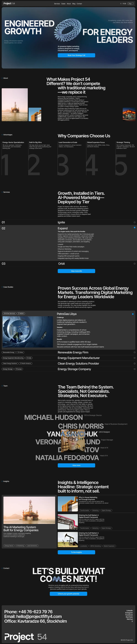
Task: Click Unlock your growth potential button
Action: [x=68, y=594]
